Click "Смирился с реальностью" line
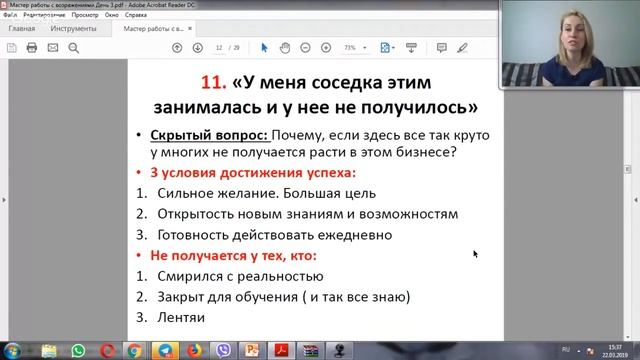Screen dimensions: 640x360 click(x=240, y=276)
